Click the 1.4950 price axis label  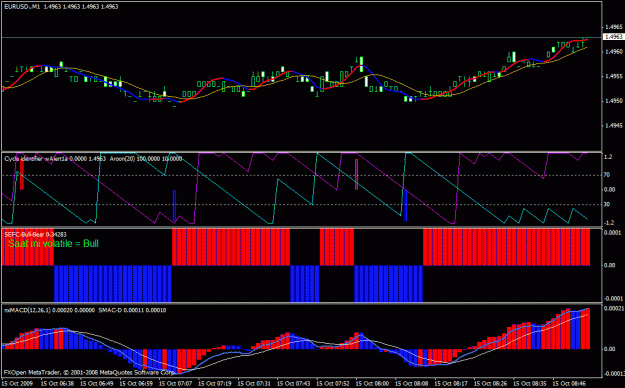(613, 101)
